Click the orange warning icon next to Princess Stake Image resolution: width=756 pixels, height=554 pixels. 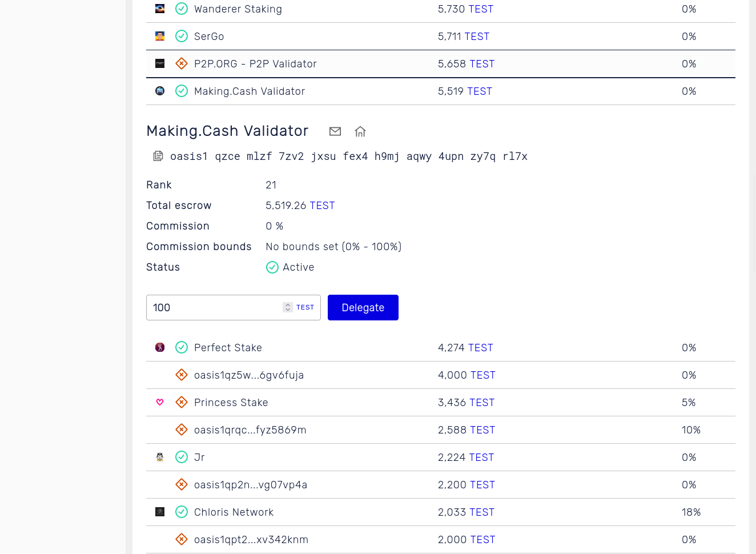(182, 402)
